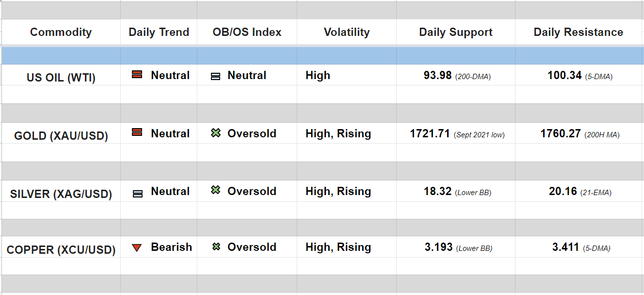Select the Daily Trend header cell
Viewport: 644px width, 295px height.
coord(159,32)
